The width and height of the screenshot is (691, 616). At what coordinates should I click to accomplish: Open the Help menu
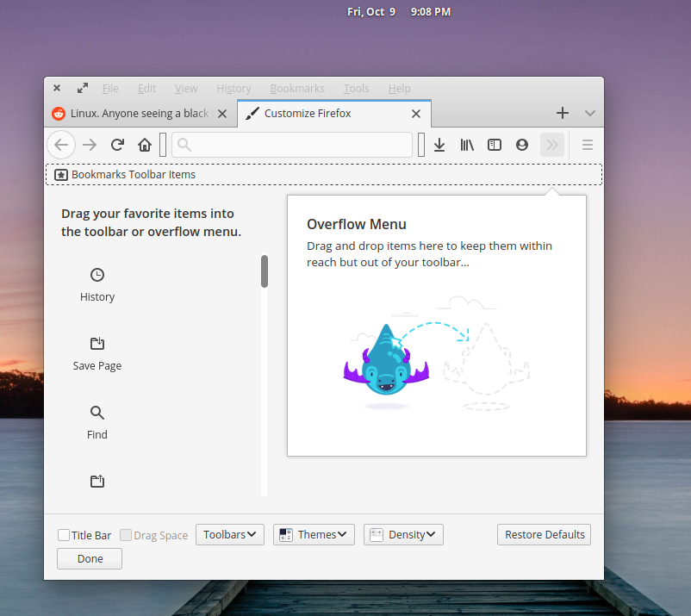[399, 89]
